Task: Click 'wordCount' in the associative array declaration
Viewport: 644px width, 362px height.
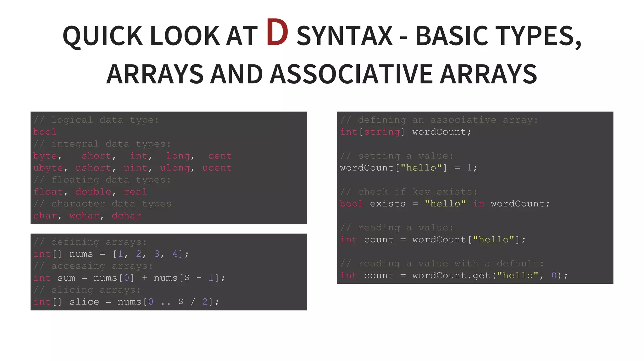Action: tap(439, 132)
